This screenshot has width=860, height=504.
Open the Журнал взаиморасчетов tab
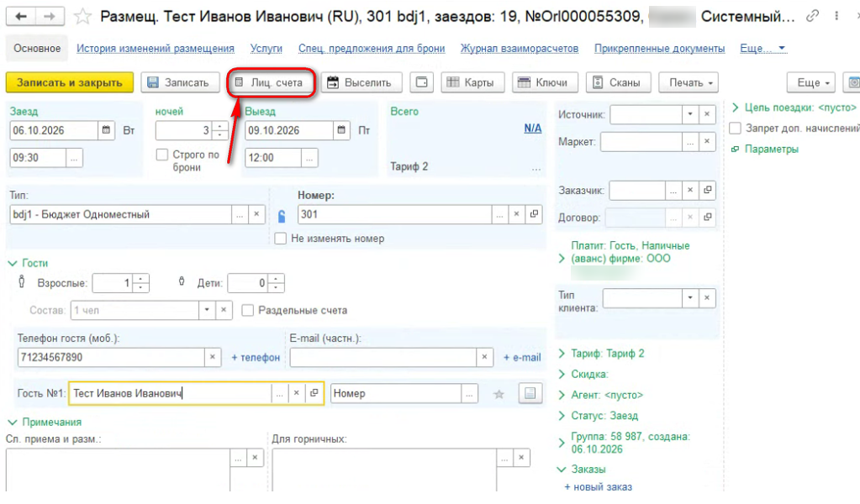click(x=520, y=48)
